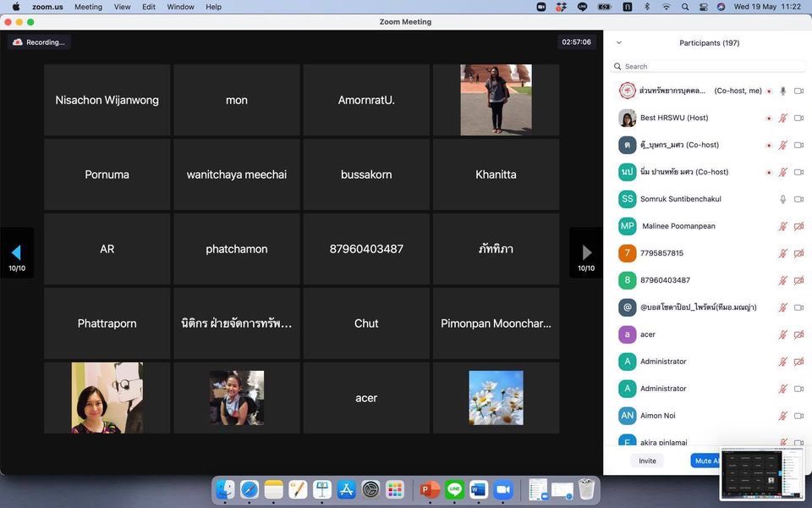Click Zoom camera icon in menu bar
Image resolution: width=812 pixels, height=508 pixels.
coord(541,7)
